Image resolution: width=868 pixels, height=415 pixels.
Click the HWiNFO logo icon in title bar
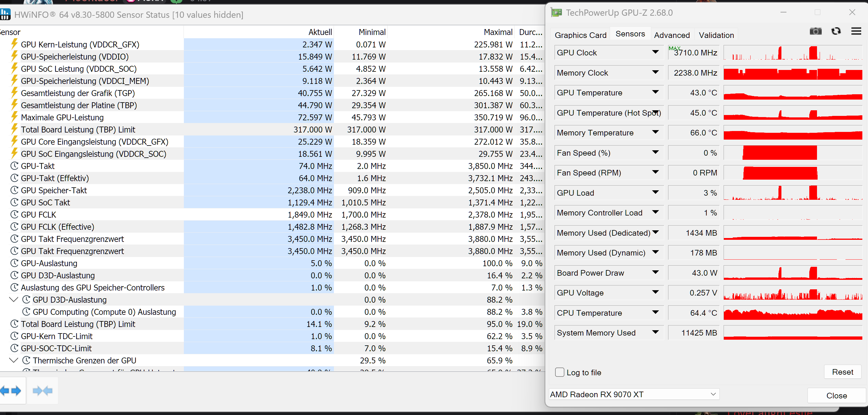tap(5, 14)
